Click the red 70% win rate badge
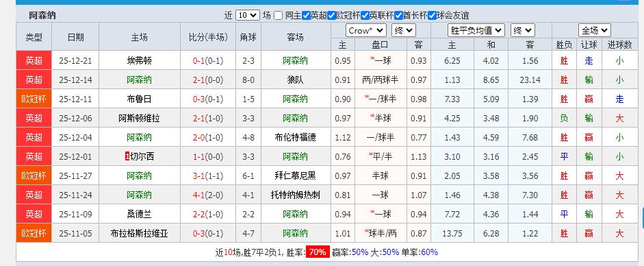Screen dimensions: 644x266 click(x=318, y=252)
